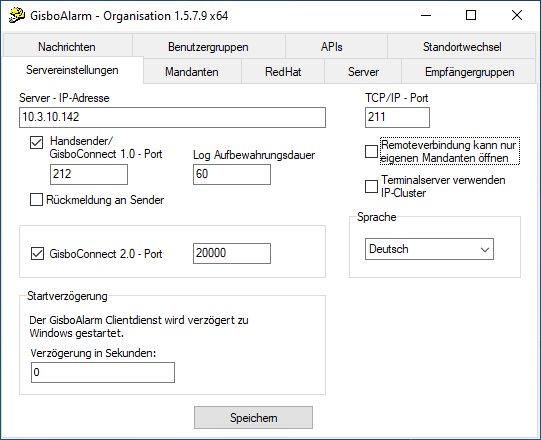Click the 'Server - IP-Adresse' label
Screen dimensions: 541x440
(64, 98)
